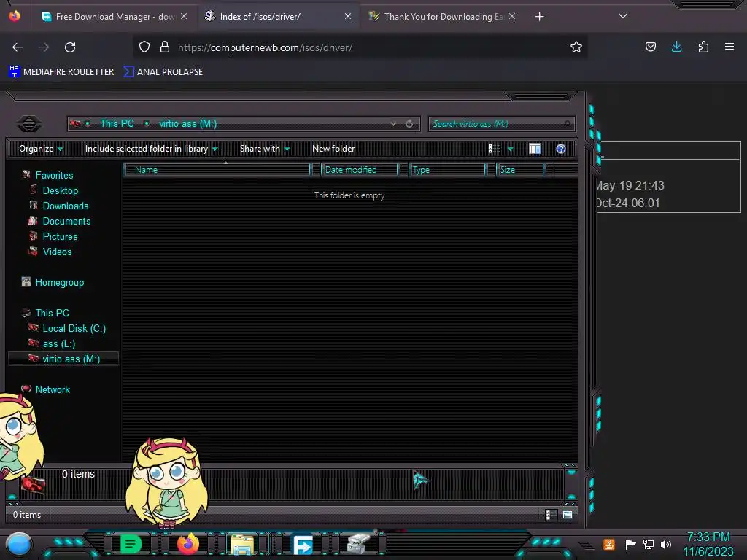Open the Firefox hamburger menu
Image resolution: width=747 pixels, height=560 pixels.
click(729, 47)
